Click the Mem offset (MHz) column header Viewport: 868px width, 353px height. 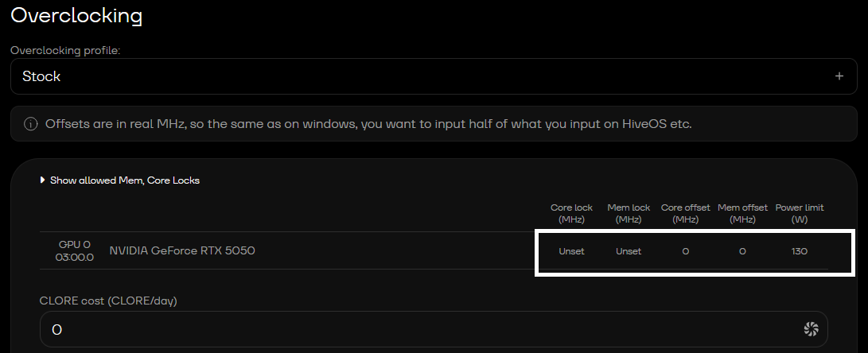[x=742, y=213]
